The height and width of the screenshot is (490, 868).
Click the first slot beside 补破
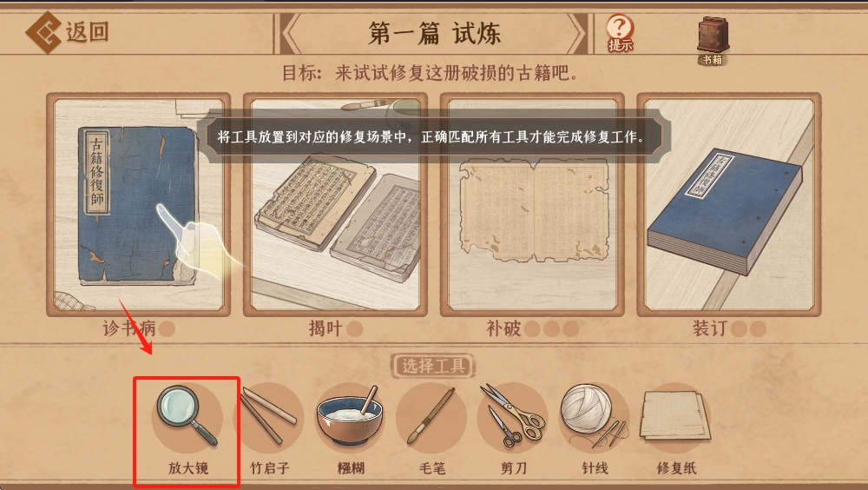(x=532, y=329)
